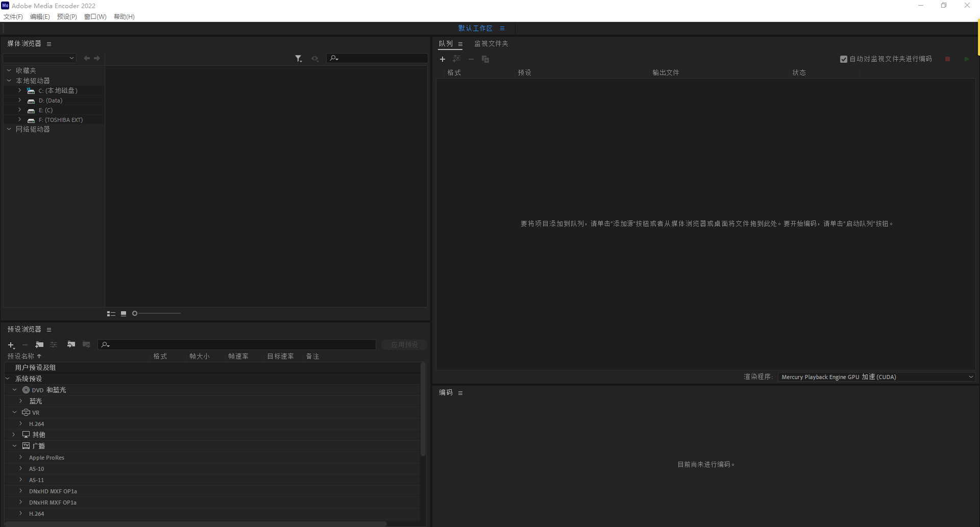Click the queue's add output settings icon
980x527 pixels.
[x=457, y=59]
